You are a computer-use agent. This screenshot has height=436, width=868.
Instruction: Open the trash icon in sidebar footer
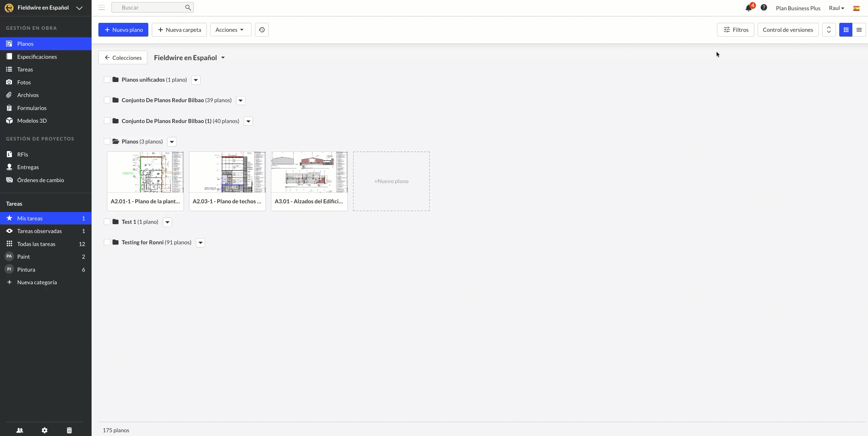(x=69, y=430)
